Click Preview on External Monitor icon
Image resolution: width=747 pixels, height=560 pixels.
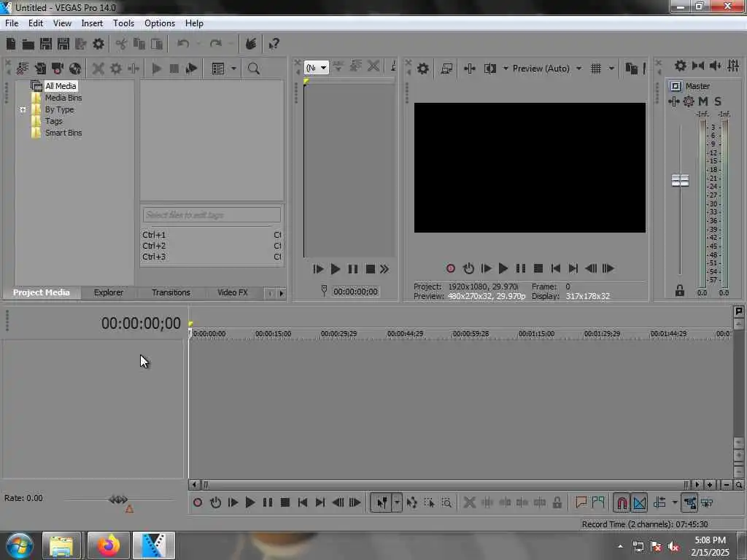click(x=446, y=69)
